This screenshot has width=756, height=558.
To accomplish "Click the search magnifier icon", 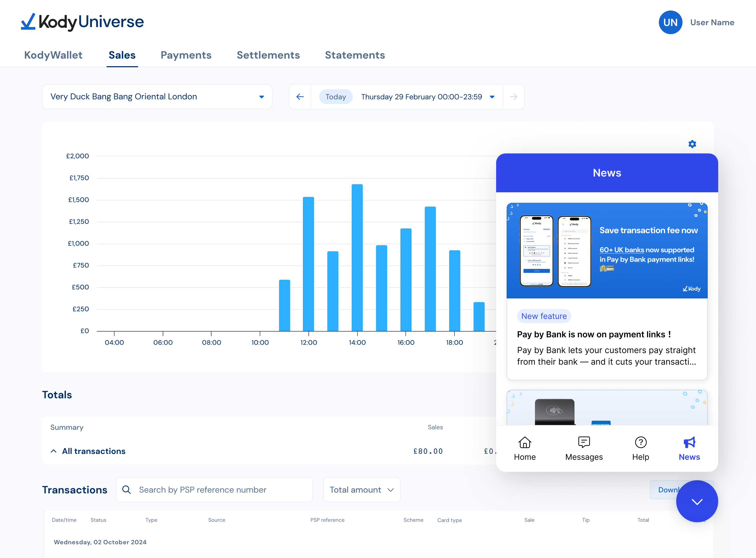I will pos(127,490).
